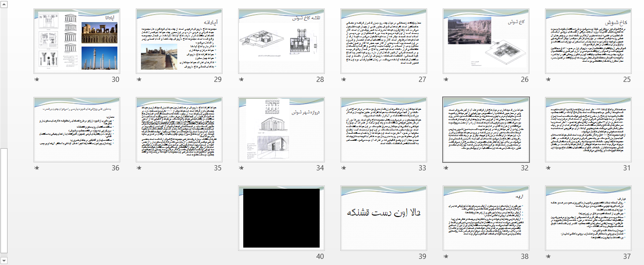Click slide number label 27

[422, 80]
